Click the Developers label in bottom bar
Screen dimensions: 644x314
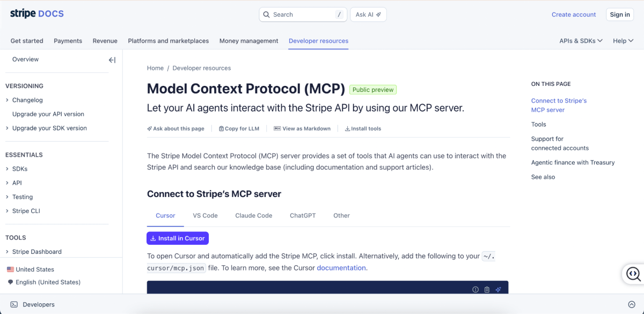(39, 304)
